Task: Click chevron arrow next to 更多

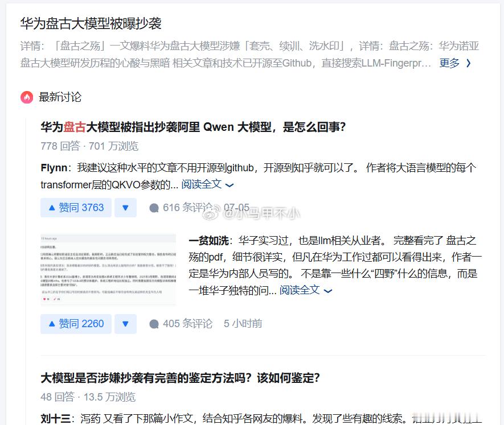Action: pyautogui.click(x=468, y=63)
